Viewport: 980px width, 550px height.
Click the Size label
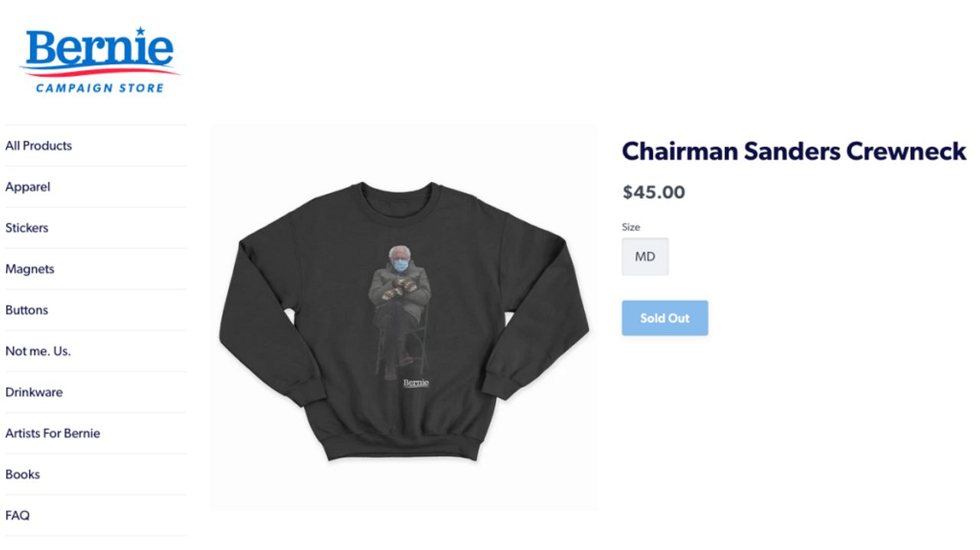pyautogui.click(x=631, y=227)
